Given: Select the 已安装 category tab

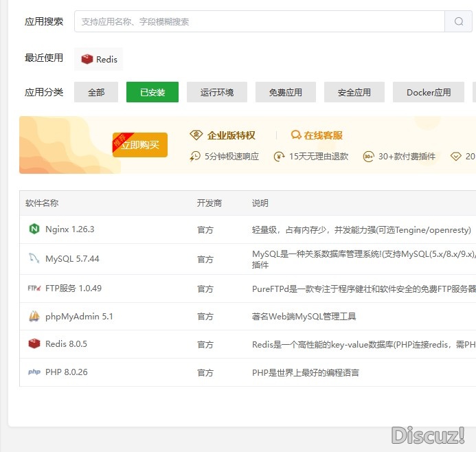Looking at the screenshot, I should [x=152, y=92].
